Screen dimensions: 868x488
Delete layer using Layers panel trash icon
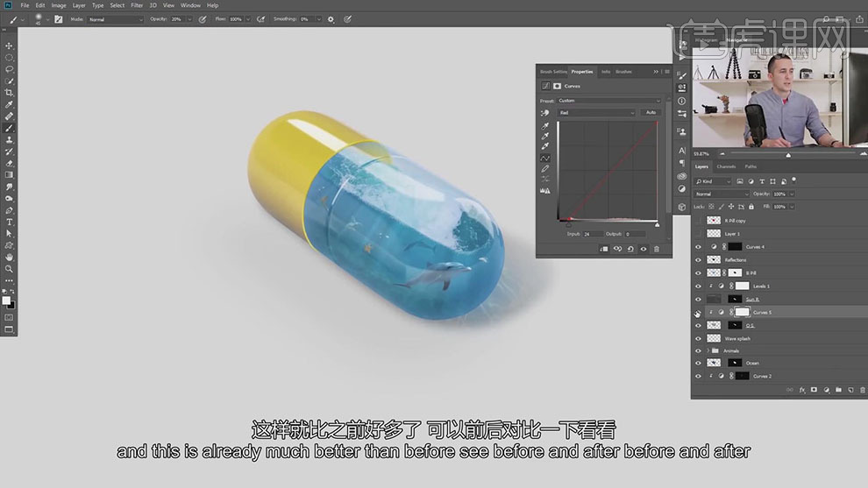(x=863, y=390)
